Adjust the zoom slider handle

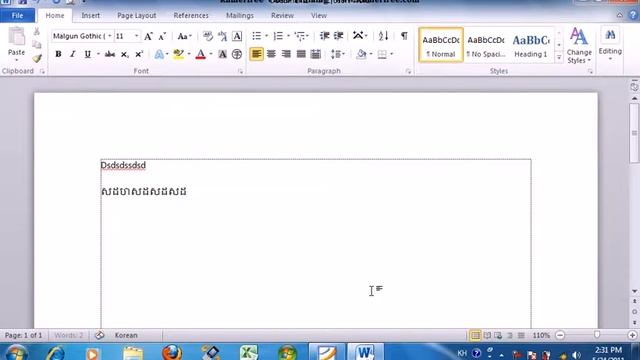click(597, 335)
